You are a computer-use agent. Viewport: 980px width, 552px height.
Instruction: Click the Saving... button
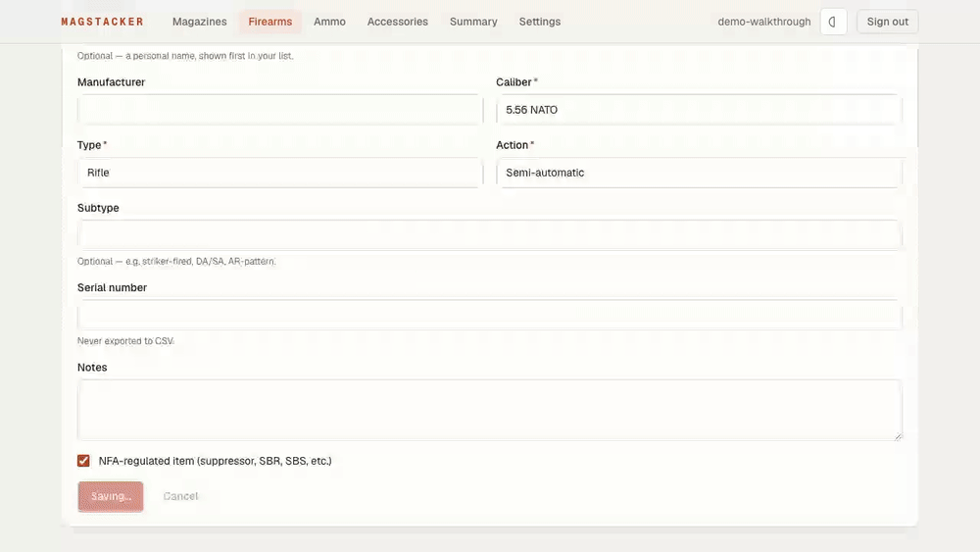point(111,496)
